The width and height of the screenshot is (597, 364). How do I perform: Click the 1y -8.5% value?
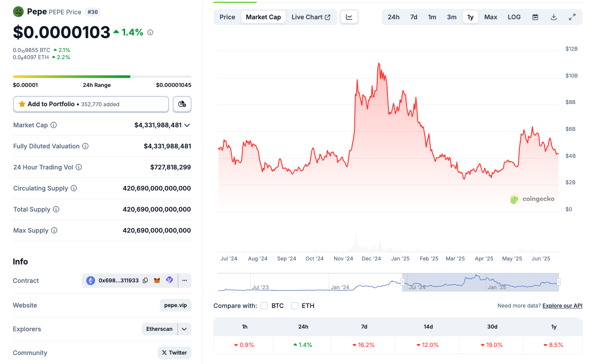553,345
